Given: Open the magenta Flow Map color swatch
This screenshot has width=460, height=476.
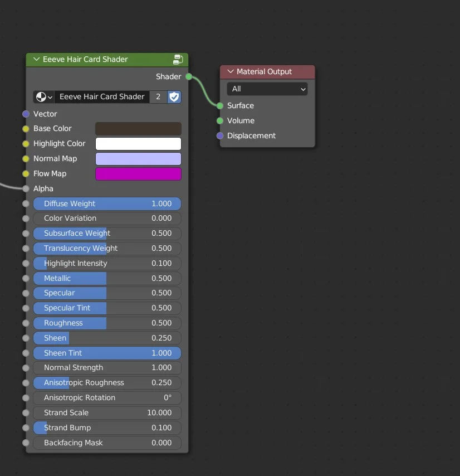Looking at the screenshot, I should (138, 173).
